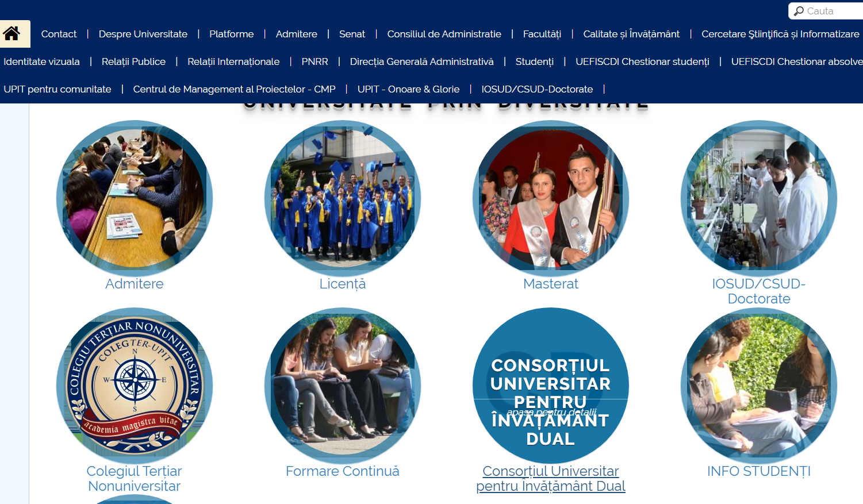Open the Admitere caption link below photo
The height and width of the screenshot is (504, 863).
tap(135, 284)
